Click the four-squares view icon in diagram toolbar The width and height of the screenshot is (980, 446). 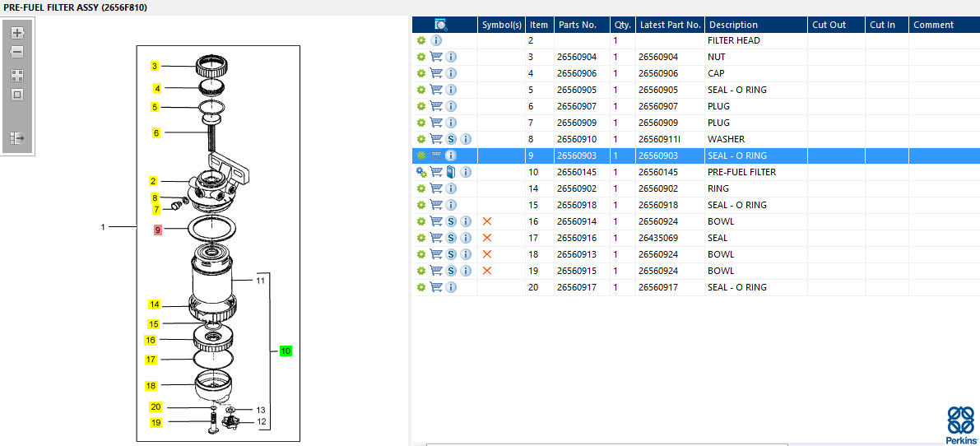click(17, 75)
